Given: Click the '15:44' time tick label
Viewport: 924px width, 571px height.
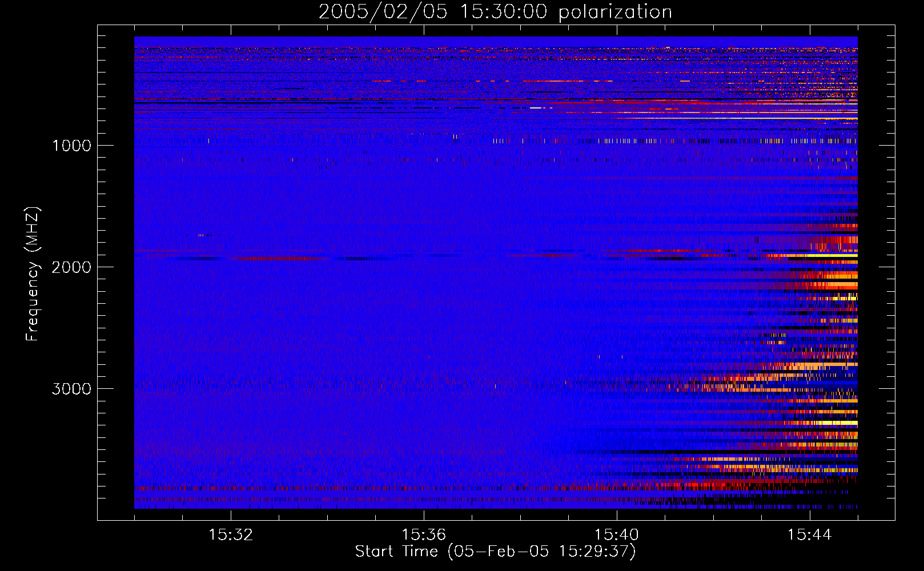Looking at the screenshot, I should pyautogui.click(x=810, y=535).
